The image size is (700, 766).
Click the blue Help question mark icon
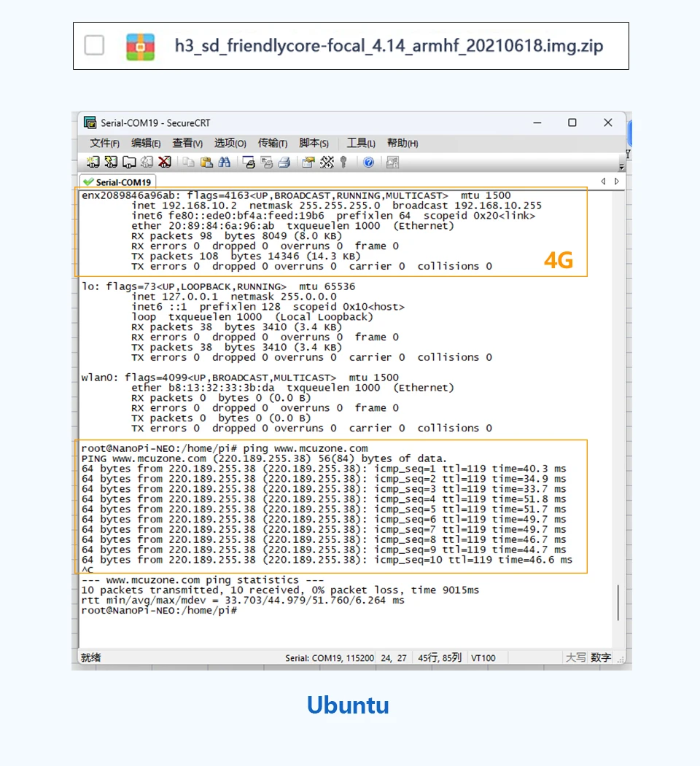pos(368,162)
